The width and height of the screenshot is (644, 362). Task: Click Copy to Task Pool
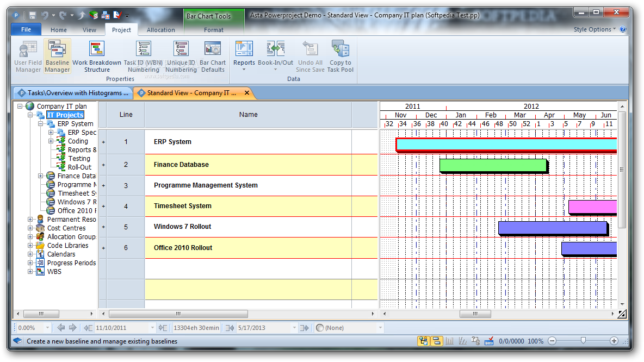click(340, 56)
